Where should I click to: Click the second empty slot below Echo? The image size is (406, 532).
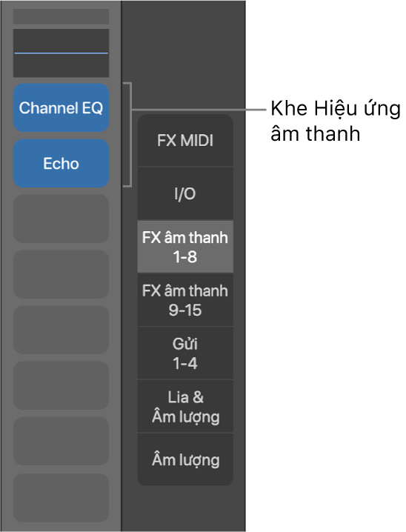[x=61, y=274]
